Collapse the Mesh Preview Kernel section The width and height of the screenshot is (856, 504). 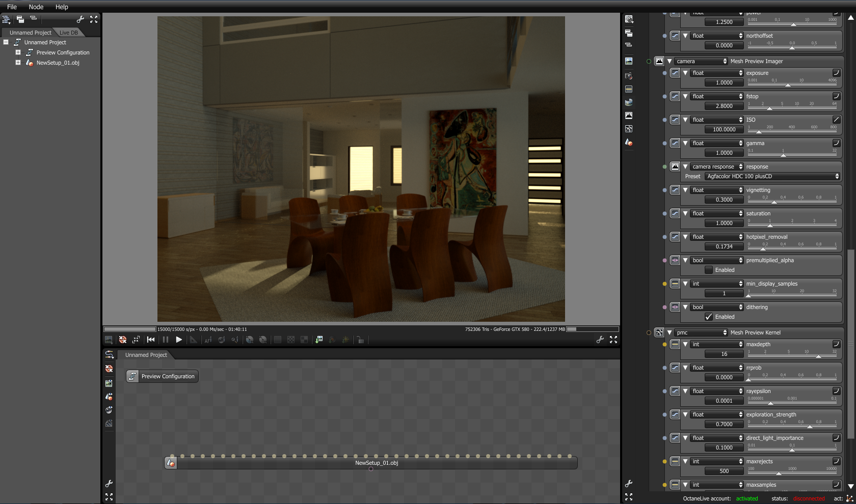(670, 332)
